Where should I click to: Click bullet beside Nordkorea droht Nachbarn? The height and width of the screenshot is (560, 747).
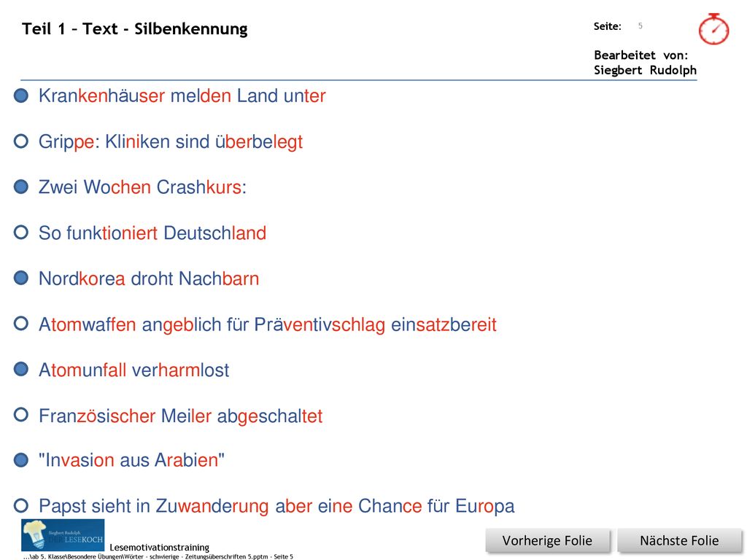(21, 278)
